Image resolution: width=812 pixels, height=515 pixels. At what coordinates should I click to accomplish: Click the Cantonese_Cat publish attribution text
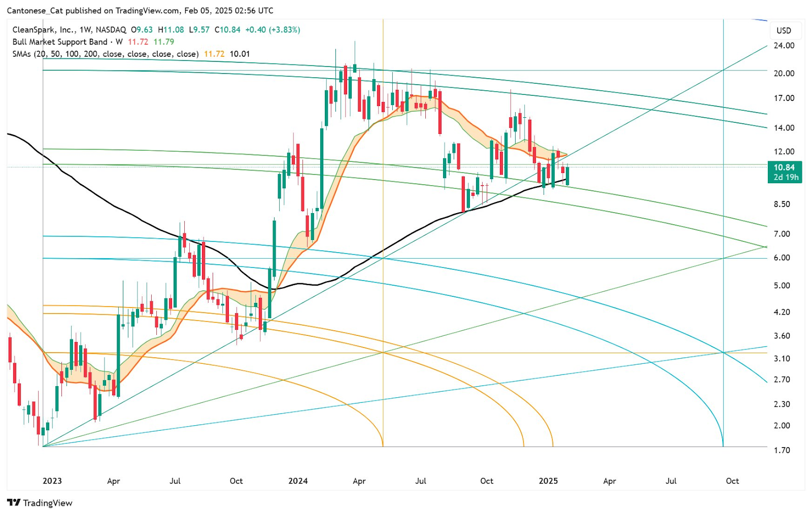(140, 11)
